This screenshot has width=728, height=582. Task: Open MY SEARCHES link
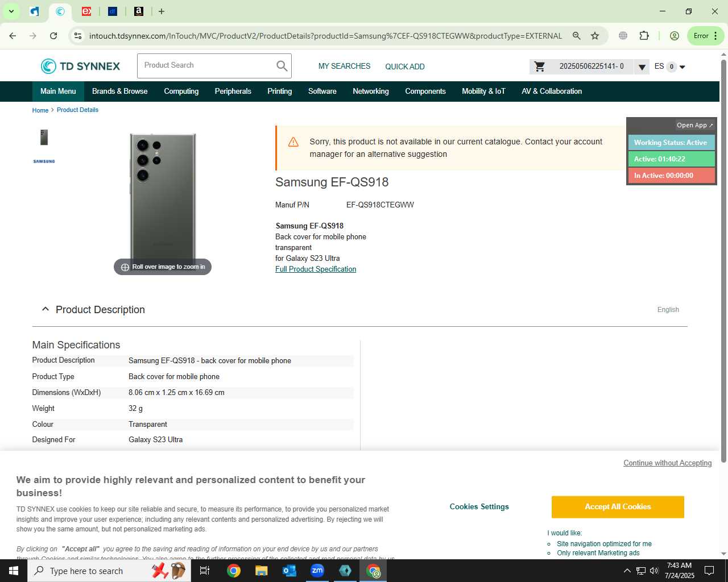[344, 66]
